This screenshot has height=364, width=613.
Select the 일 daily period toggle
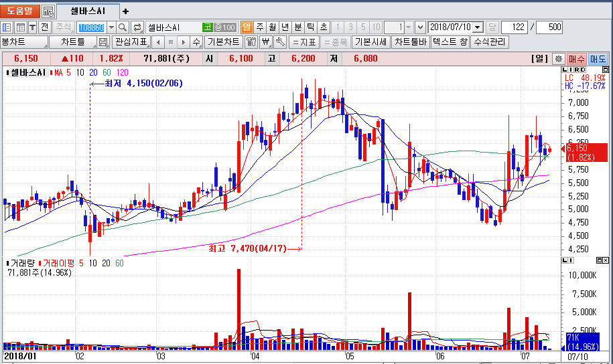pos(247,27)
